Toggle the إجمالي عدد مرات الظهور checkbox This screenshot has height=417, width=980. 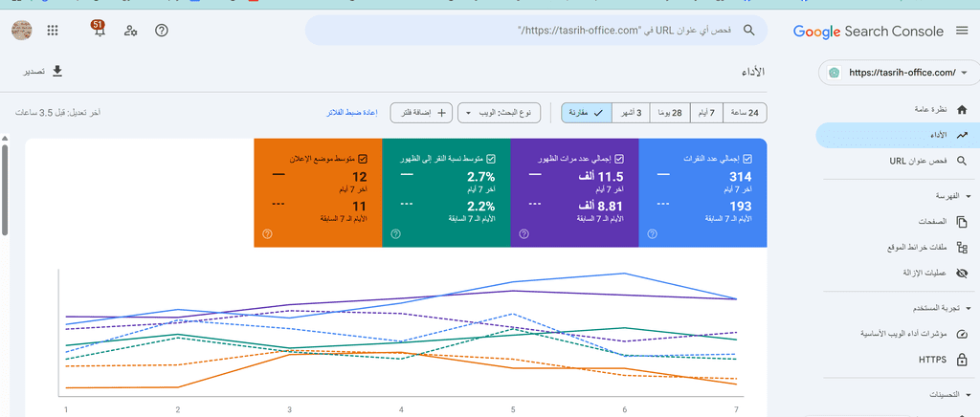click(x=619, y=159)
